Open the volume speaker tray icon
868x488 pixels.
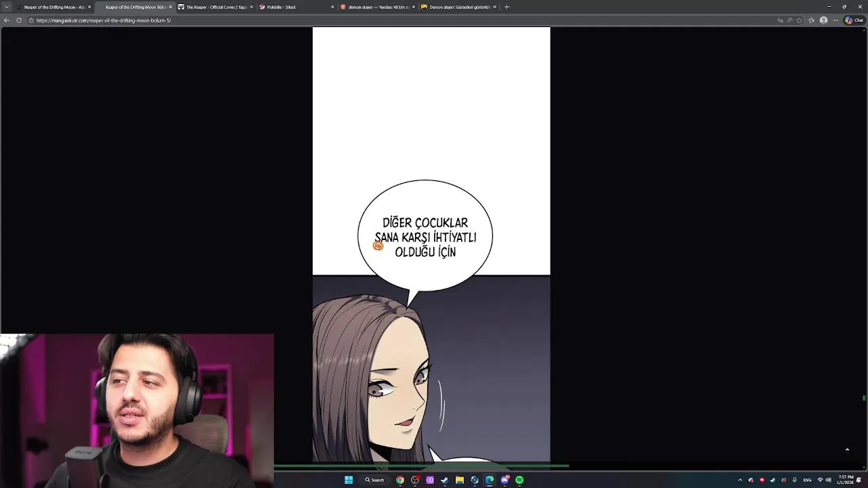[x=829, y=480]
